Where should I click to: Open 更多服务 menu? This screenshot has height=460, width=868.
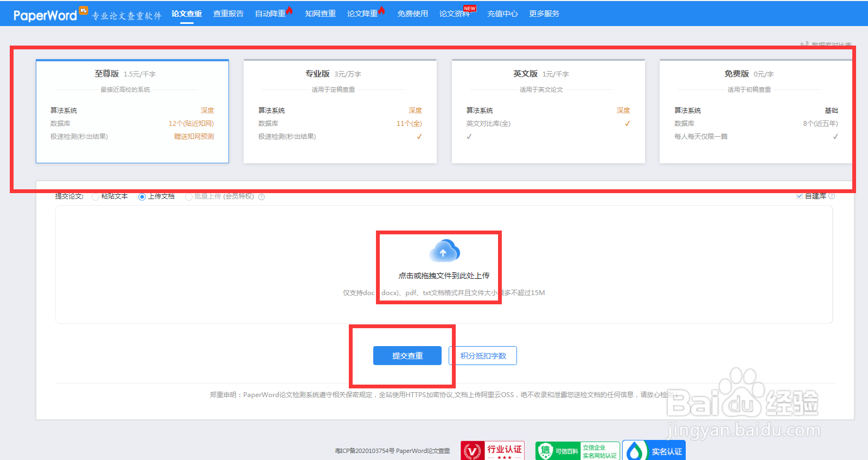coord(544,14)
